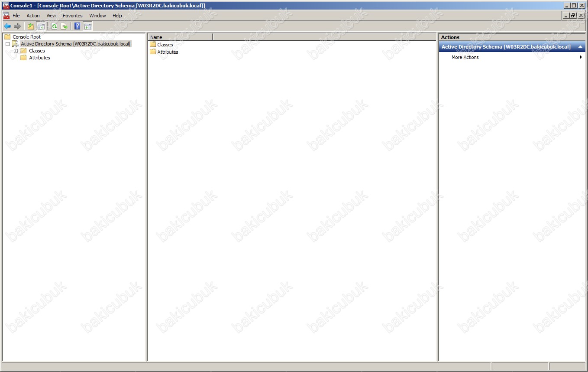Click the blue Back arrow in toolbar

point(7,26)
